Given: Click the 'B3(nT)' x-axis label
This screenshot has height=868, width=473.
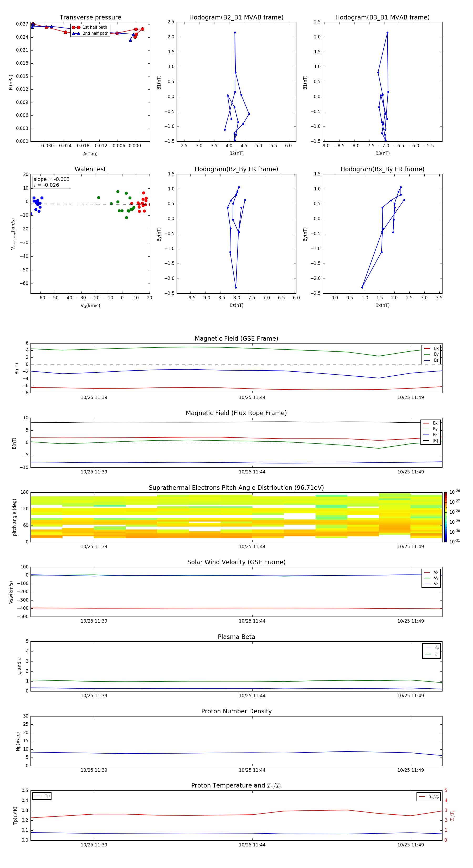Looking at the screenshot, I should 382,154.
